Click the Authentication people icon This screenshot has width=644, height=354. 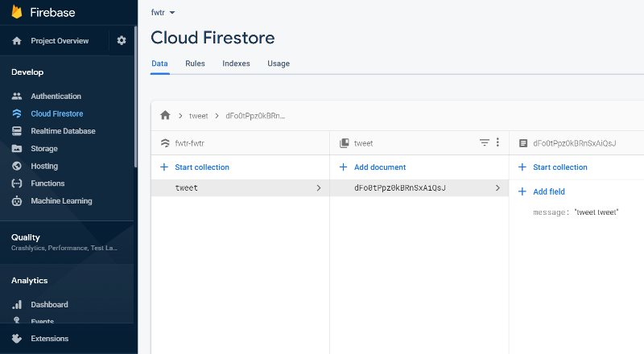point(17,96)
